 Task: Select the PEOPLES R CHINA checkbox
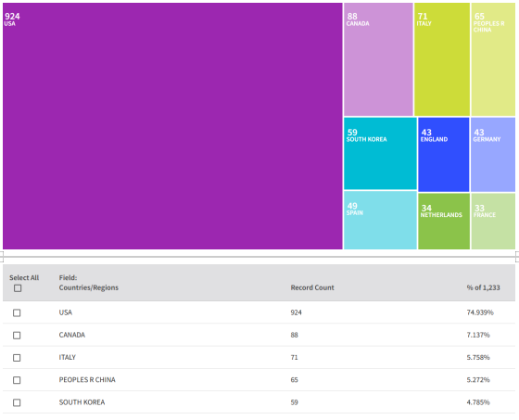(x=17, y=380)
